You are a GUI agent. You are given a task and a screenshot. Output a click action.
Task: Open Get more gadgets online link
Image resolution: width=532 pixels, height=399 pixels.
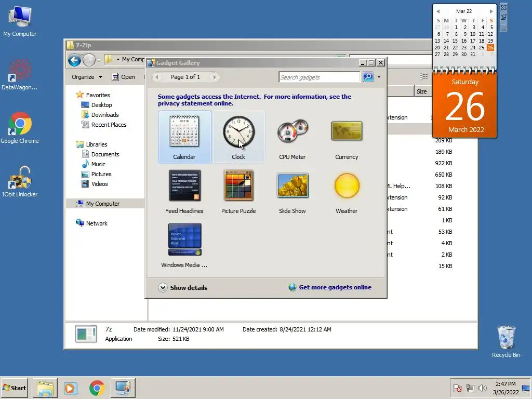click(330, 287)
